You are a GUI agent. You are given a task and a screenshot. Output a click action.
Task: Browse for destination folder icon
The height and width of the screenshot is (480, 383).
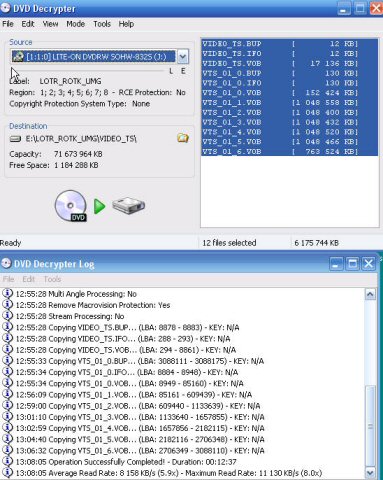[x=183, y=138]
